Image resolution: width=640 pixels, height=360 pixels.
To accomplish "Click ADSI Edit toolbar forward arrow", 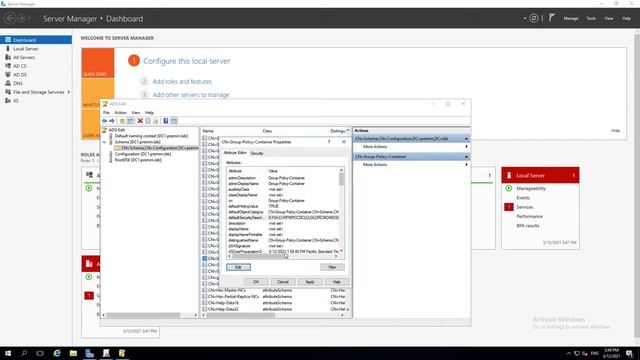I will pos(112,121).
